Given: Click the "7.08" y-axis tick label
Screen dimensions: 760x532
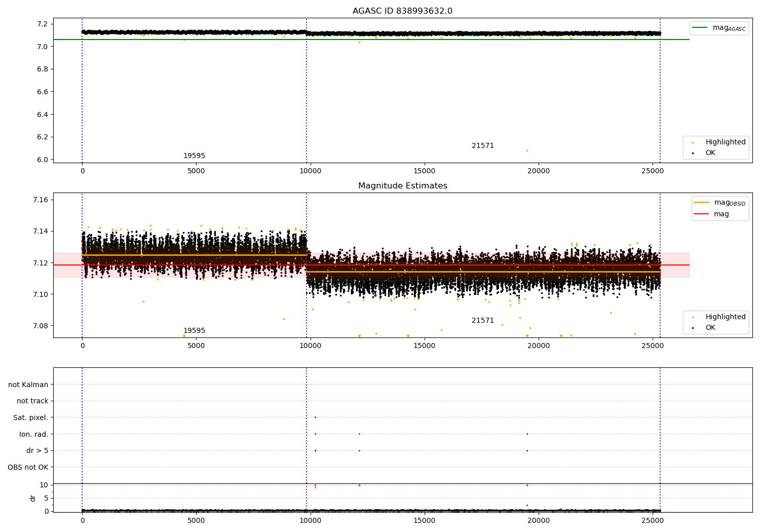Looking at the screenshot, I should (41, 326).
